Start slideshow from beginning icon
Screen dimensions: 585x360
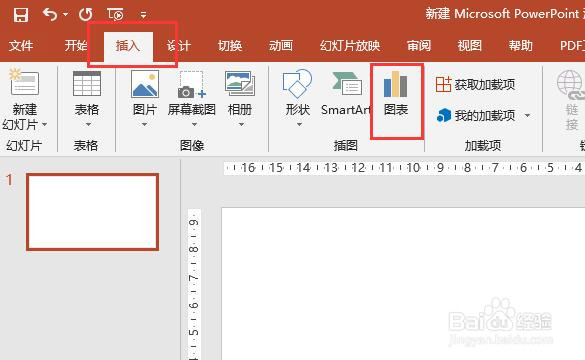115,15
